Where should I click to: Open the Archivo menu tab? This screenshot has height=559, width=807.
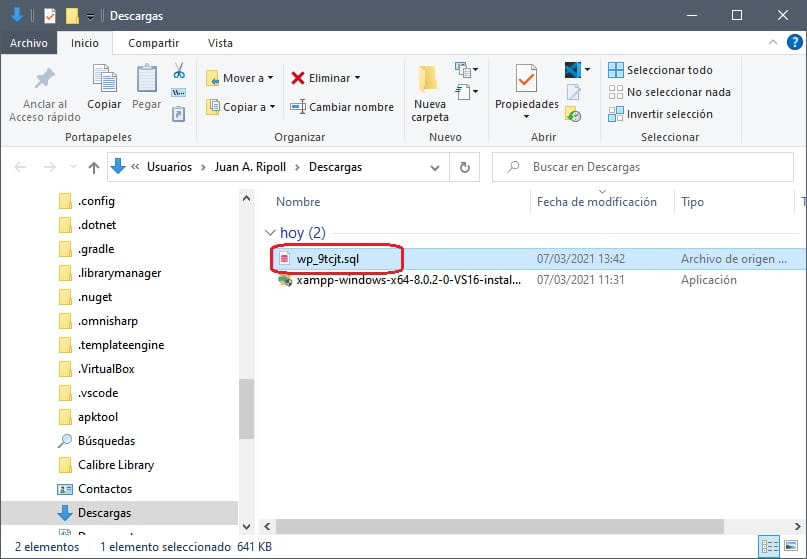pyautogui.click(x=29, y=43)
